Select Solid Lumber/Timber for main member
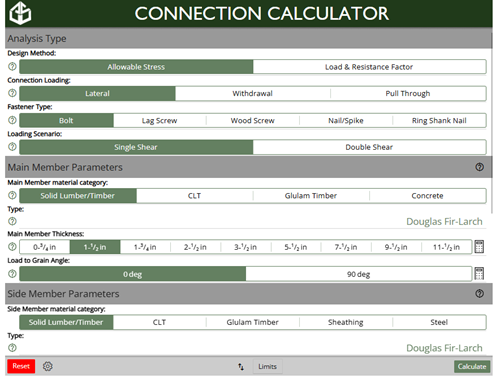Screen dimensions: 500x383 coord(78,196)
